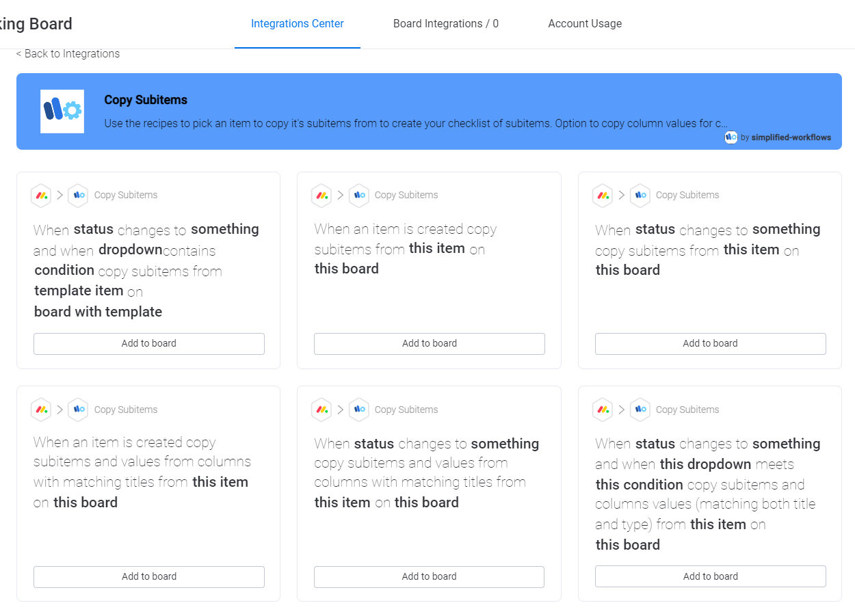Click the small simplified-workflows logo beside the publisher name
855x616 pixels.
pos(731,137)
